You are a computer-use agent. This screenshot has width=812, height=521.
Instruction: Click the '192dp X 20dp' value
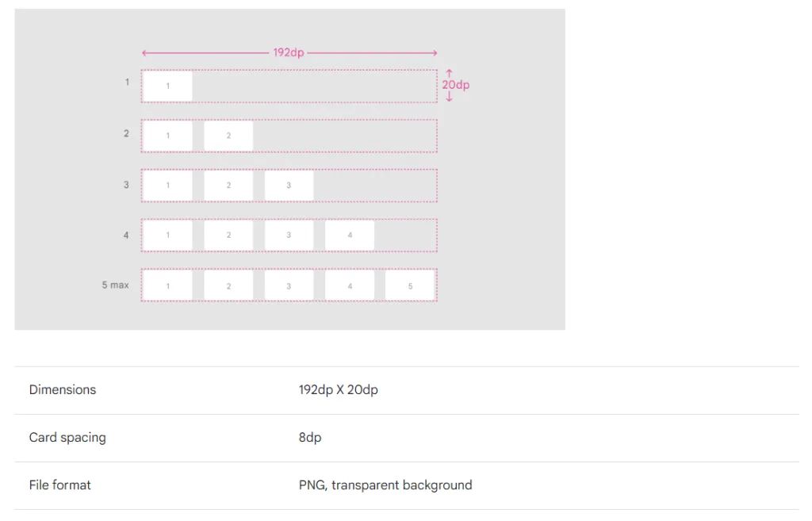click(x=338, y=389)
